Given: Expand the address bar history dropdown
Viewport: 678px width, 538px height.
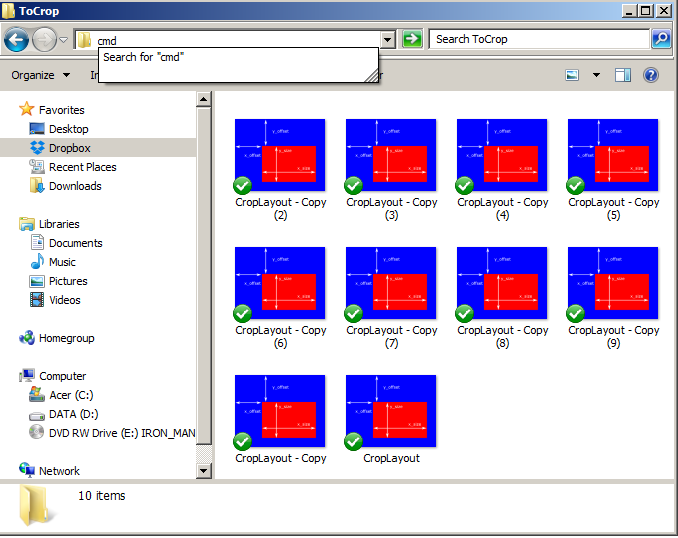Looking at the screenshot, I should 388,40.
